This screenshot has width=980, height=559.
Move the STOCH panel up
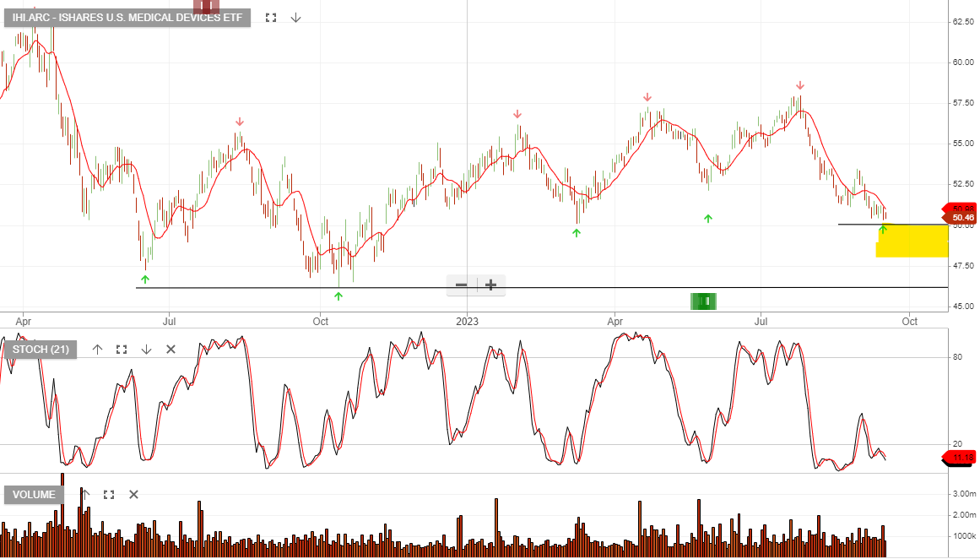tap(97, 349)
